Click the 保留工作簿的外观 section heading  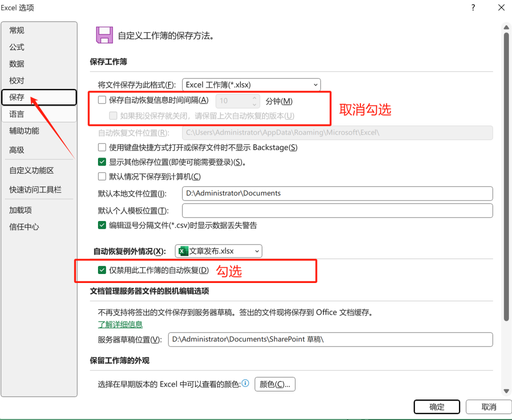tap(119, 361)
